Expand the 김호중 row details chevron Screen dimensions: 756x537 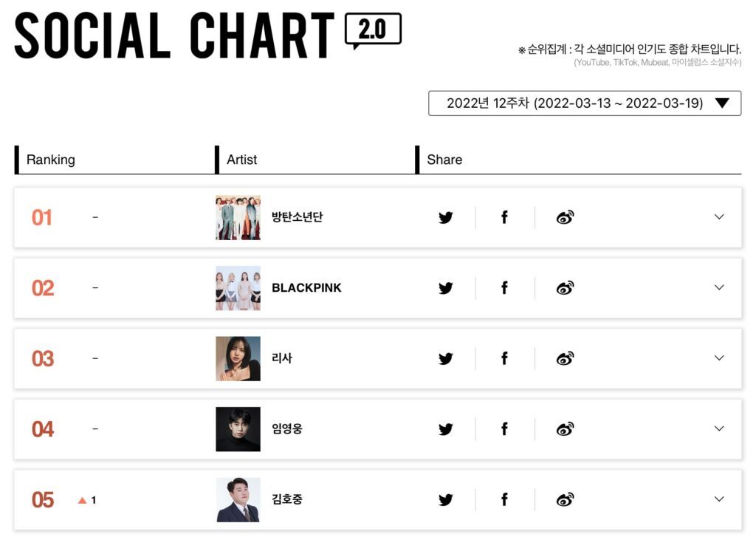click(719, 499)
